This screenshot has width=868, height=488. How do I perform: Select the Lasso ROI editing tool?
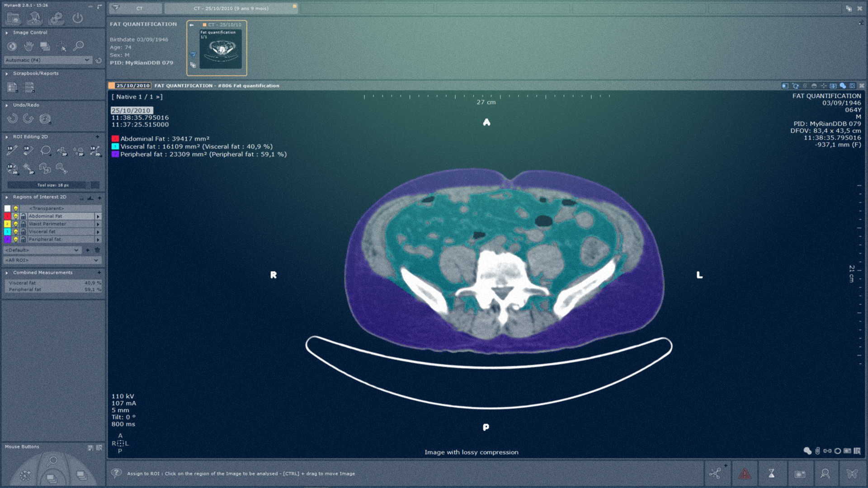tap(45, 150)
